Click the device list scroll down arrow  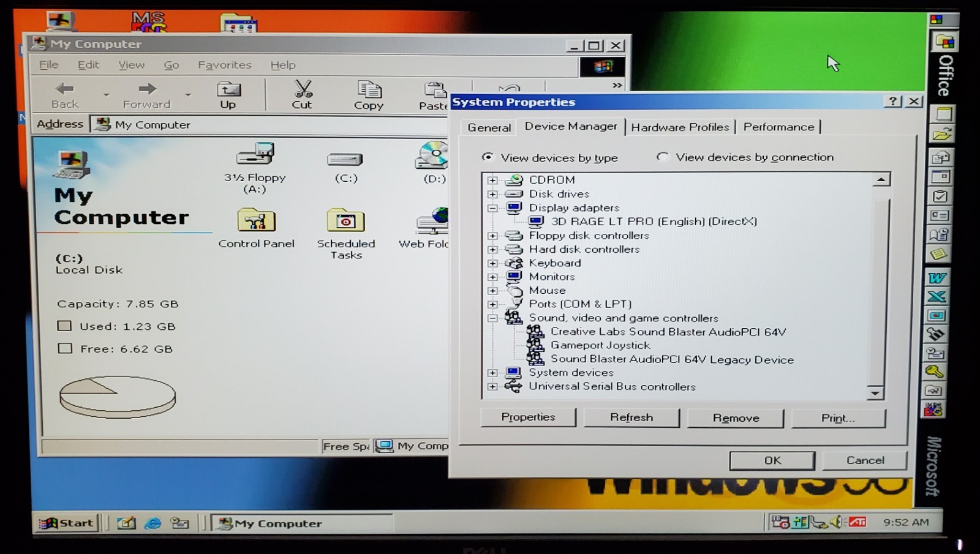point(875,393)
